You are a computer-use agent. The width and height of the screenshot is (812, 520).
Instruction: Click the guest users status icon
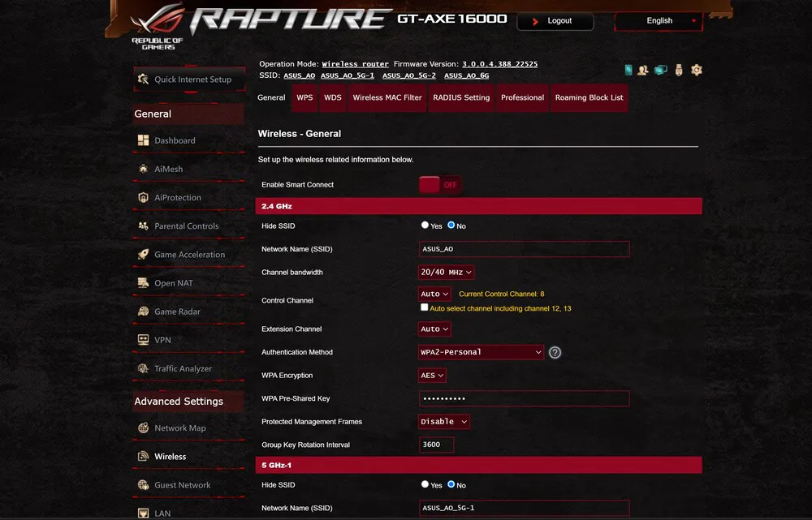[642, 70]
